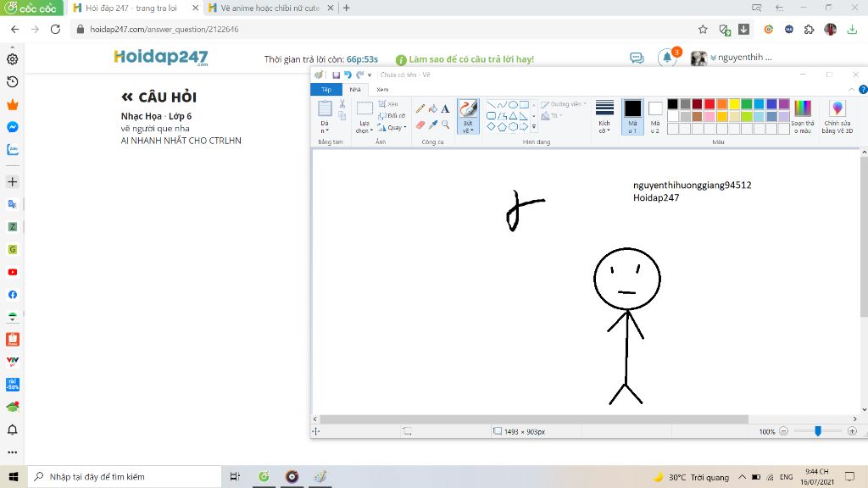Select the Pencil tool in Paint
Viewport: 868px width, 488px height.
pos(420,108)
